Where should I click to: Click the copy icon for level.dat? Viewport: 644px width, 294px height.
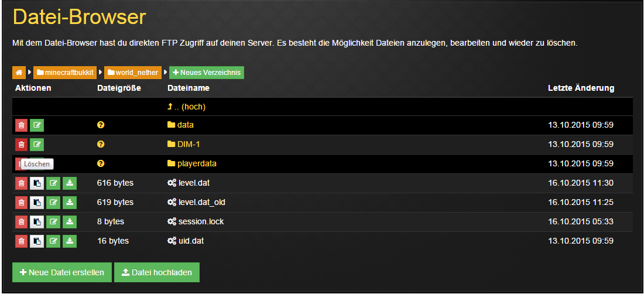tap(37, 183)
